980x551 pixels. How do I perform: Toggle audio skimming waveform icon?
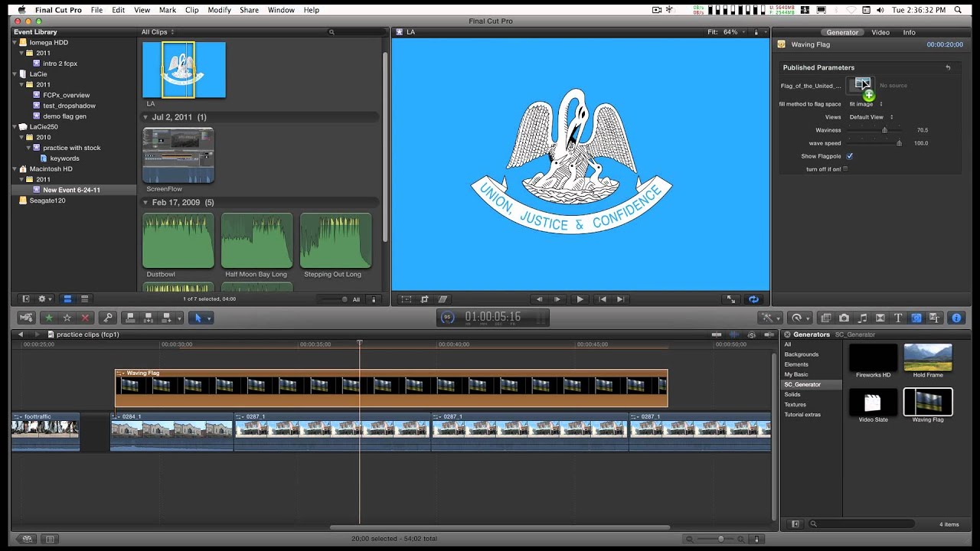click(734, 334)
